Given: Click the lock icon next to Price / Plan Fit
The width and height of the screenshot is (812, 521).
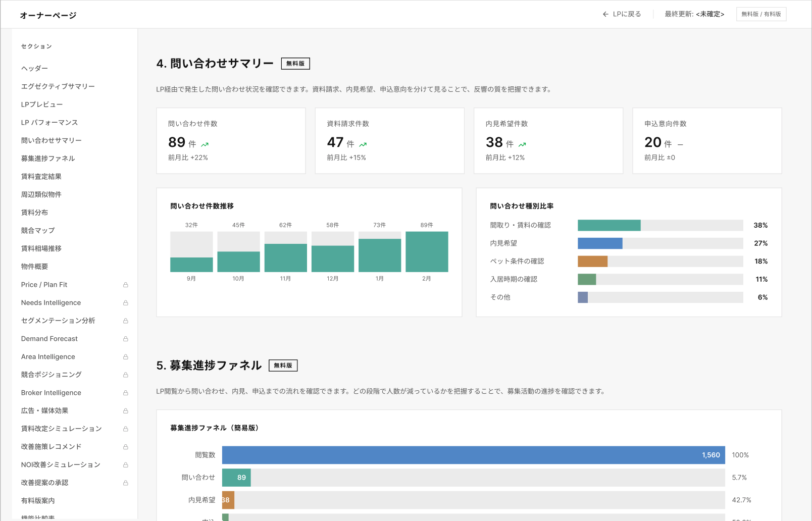Looking at the screenshot, I should click(x=126, y=285).
